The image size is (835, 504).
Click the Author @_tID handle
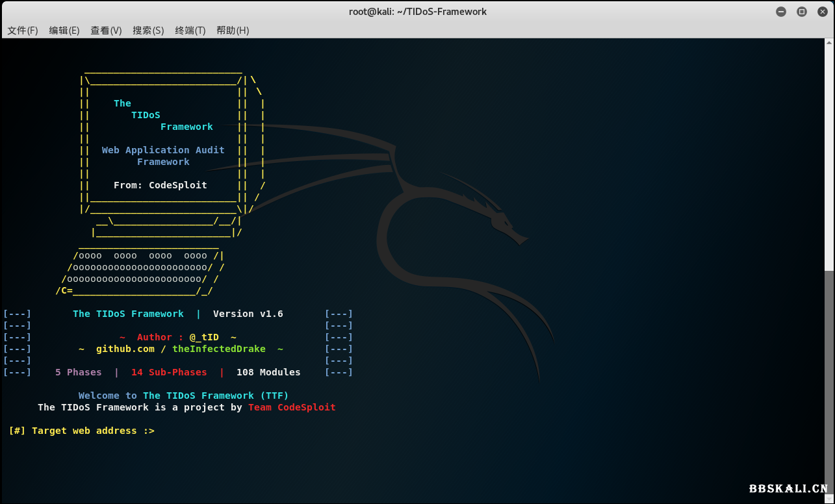click(203, 337)
